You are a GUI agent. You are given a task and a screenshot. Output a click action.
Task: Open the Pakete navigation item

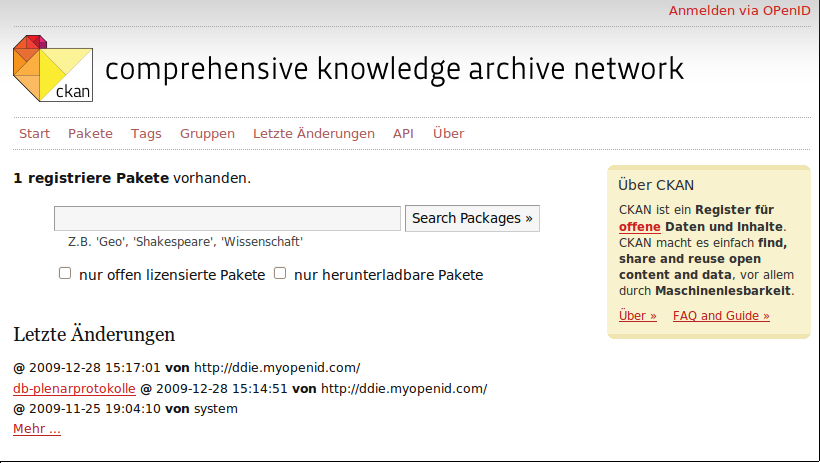point(90,134)
